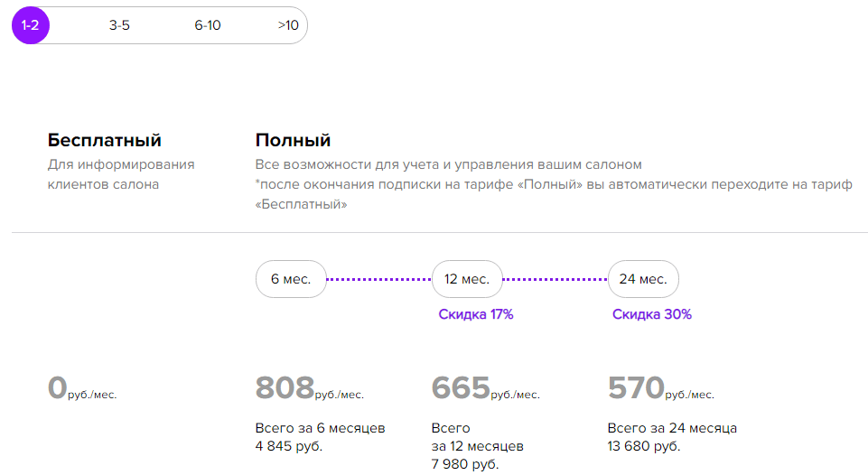Click the Полный plan heading
The height and width of the screenshot is (475, 868).
pos(294,140)
